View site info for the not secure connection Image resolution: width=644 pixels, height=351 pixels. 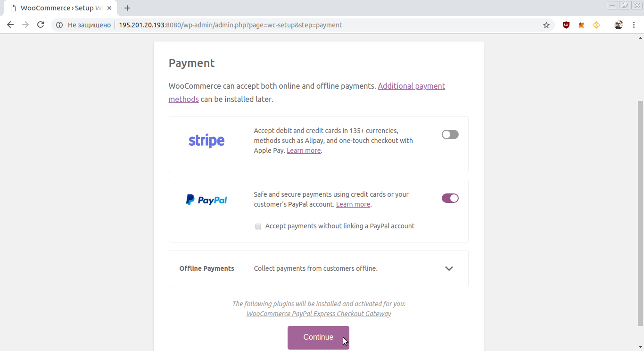[x=59, y=25]
